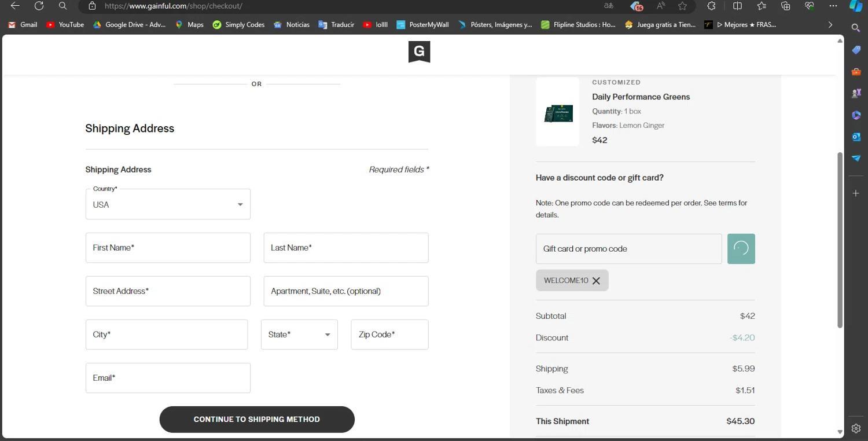The width and height of the screenshot is (868, 441).
Task: Click the Street Address field
Action: point(168,291)
